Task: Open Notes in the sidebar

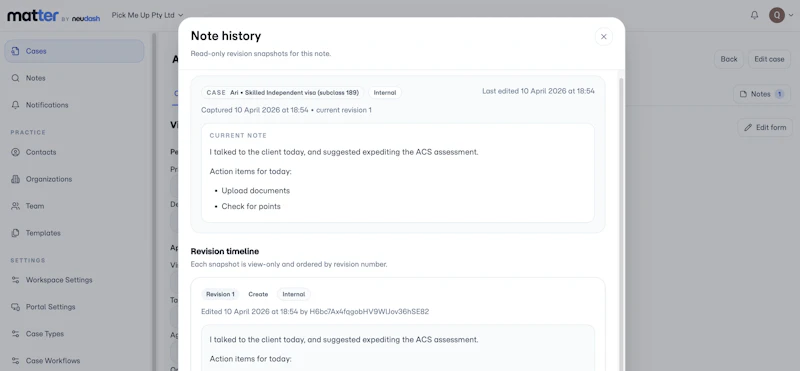Action: click(x=74, y=78)
